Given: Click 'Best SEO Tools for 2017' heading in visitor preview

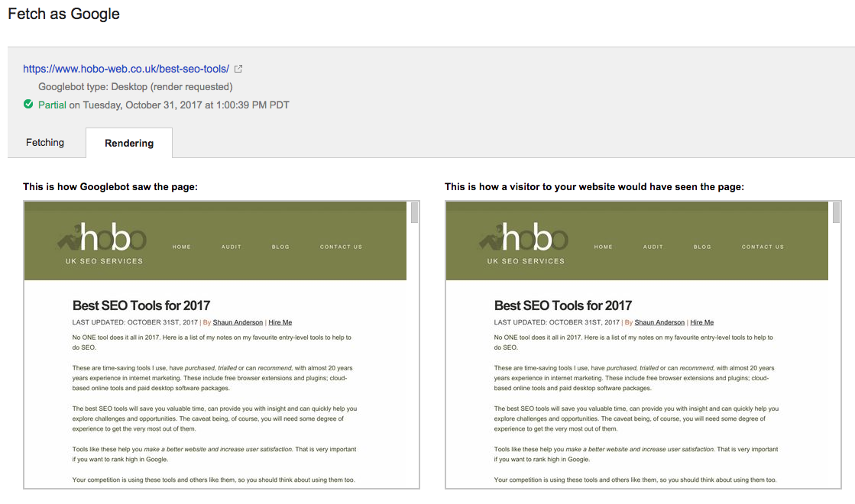Looking at the screenshot, I should [x=562, y=305].
